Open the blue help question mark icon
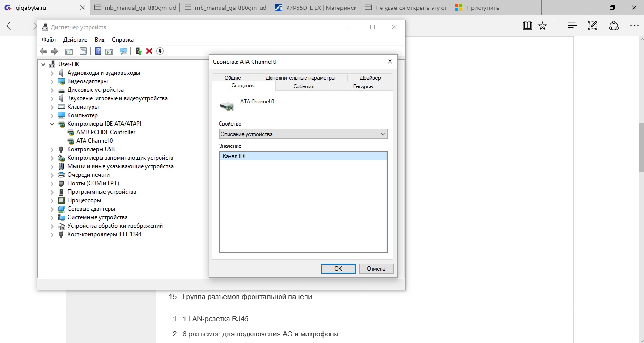This screenshot has width=644, height=343. (98, 51)
